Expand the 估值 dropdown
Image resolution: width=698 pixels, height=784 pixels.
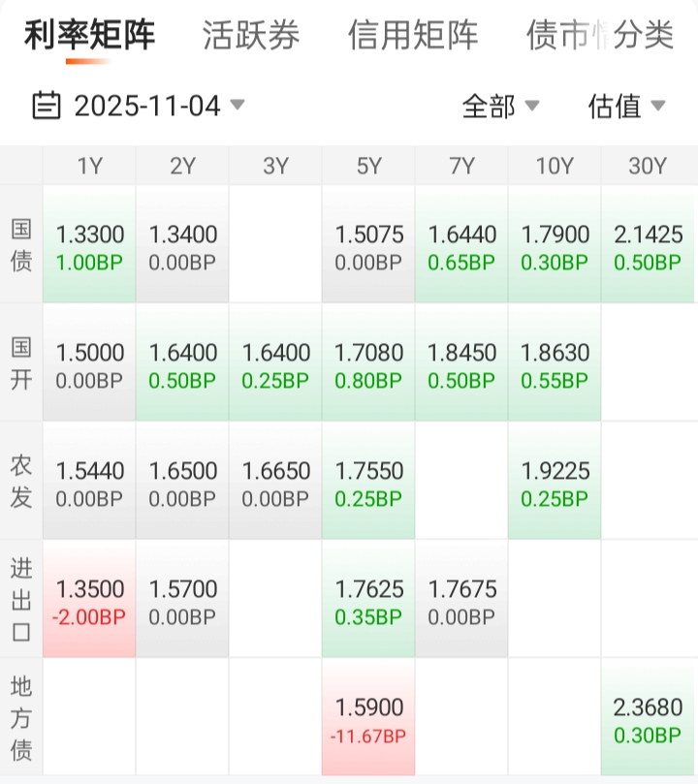click(626, 106)
